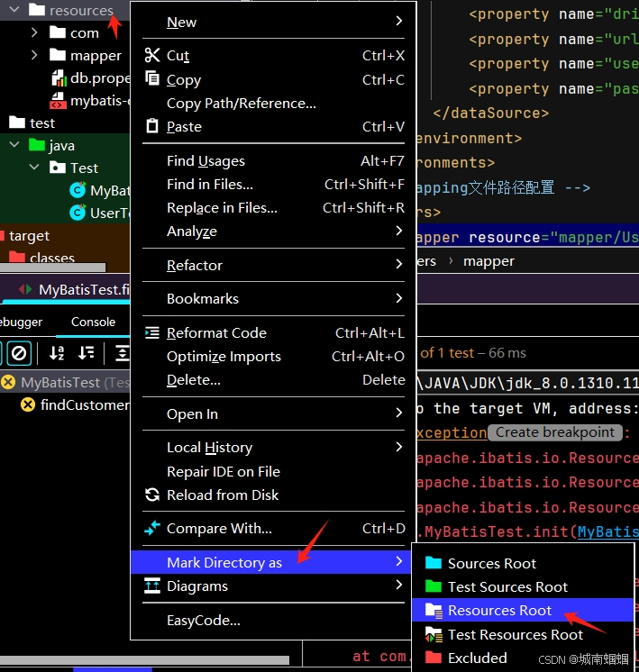
Task: Select Delete entry in context menu
Action: tap(273, 380)
